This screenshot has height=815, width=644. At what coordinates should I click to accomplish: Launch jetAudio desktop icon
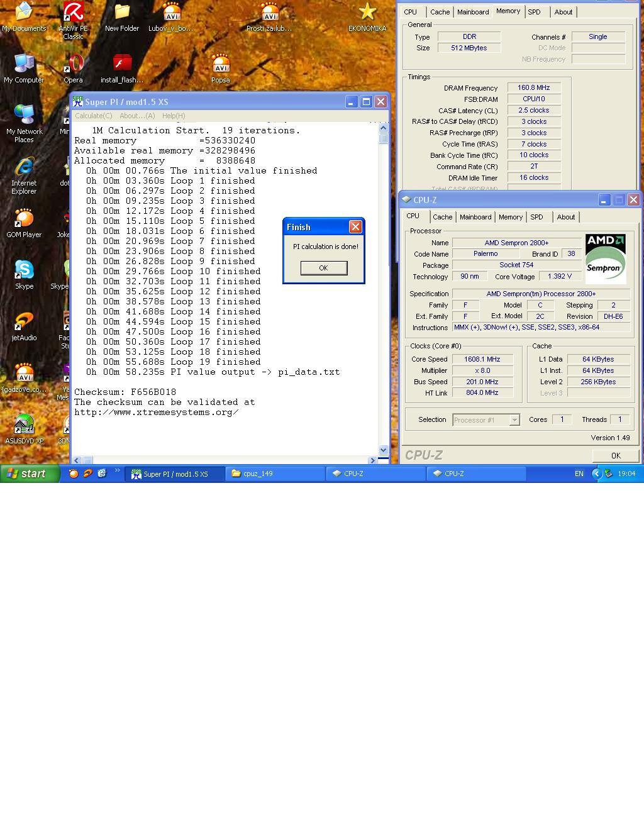click(24, 326)
